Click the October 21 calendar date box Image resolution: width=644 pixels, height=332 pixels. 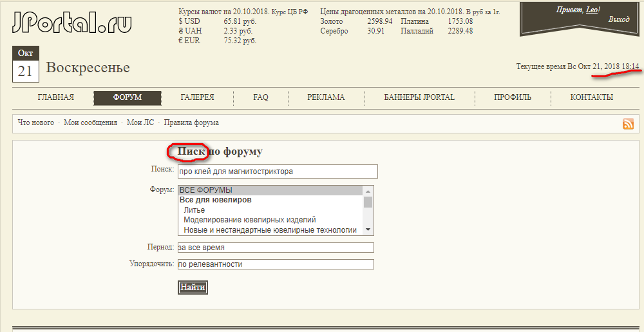pyautogui.click(x=25, y=65)
